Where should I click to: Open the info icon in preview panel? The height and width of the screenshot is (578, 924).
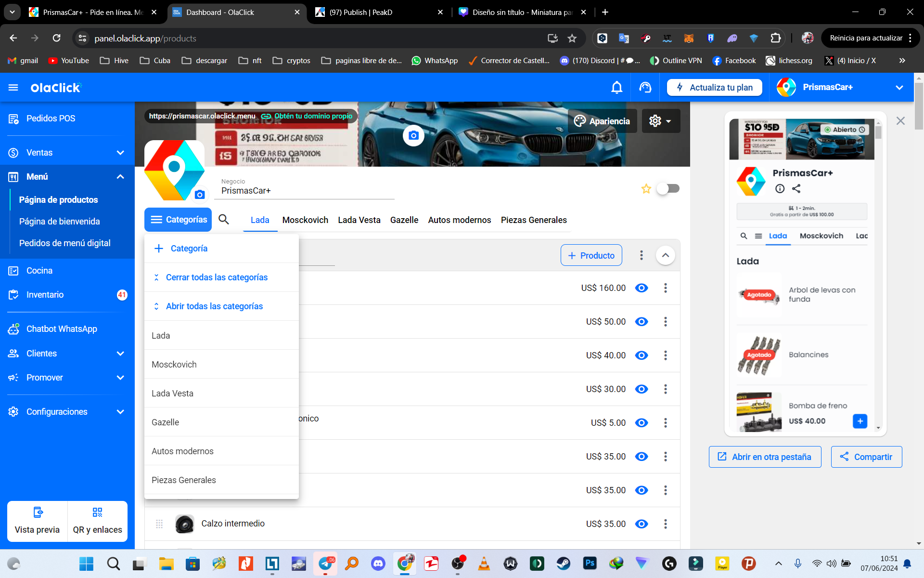click(x=780, y=189)
